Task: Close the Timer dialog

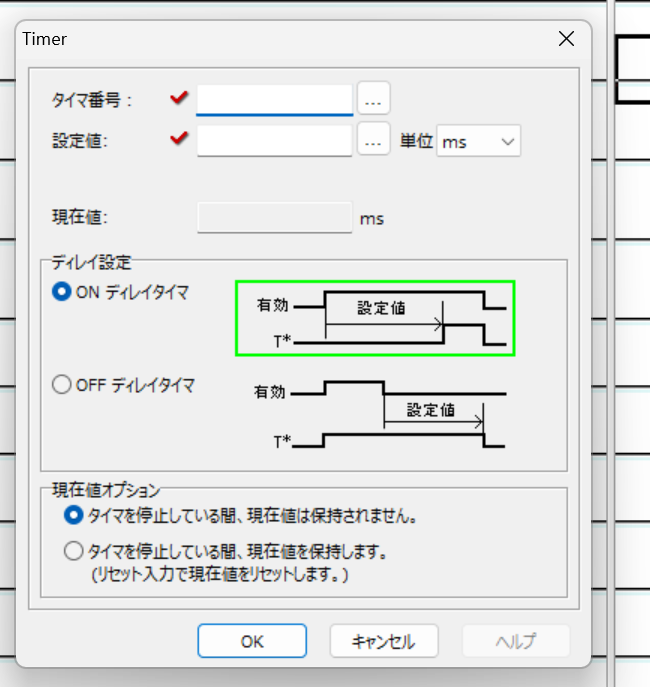Action: [x=566, y=39]
